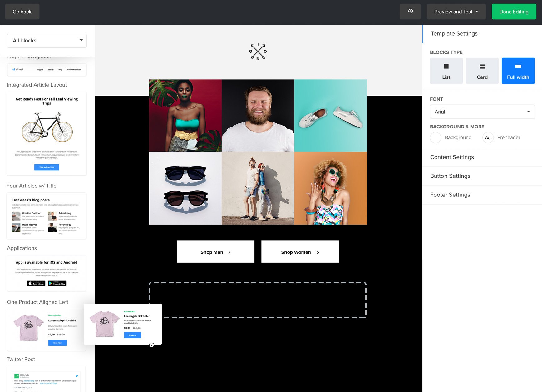Click the chevron icon on Shop Men
The height and width of the screenshot is (392, 542).
[x=229, y=252]
